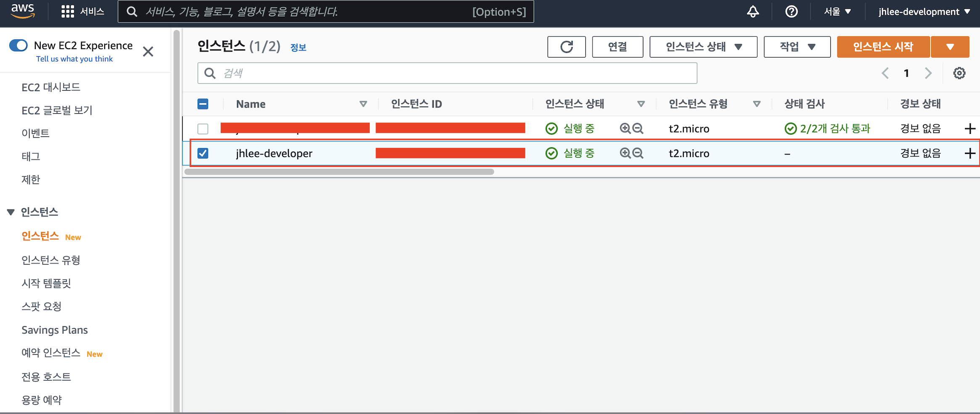980x414 pixels.
Task: Click the 연결 connect button
Action: click(x=617, y=47)
